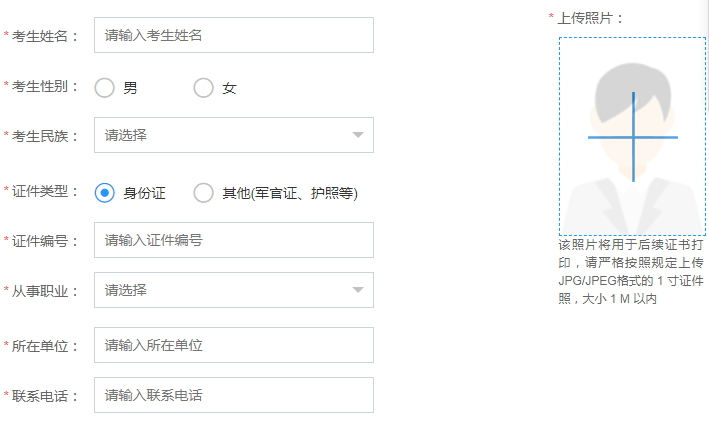This screenshot has width=709, height=424.
Task: Click into the 所在单位 input field
Action: (x=233, y=345)
